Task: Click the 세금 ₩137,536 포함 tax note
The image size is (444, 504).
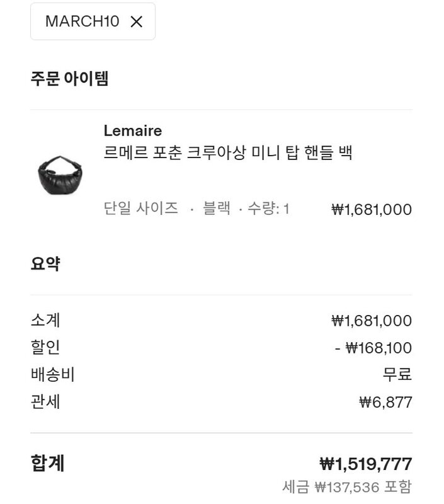Action: pos(347,487)
